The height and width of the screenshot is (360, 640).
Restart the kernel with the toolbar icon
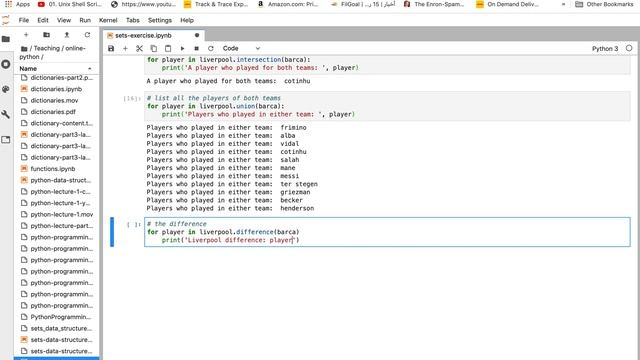coord(211,48)
